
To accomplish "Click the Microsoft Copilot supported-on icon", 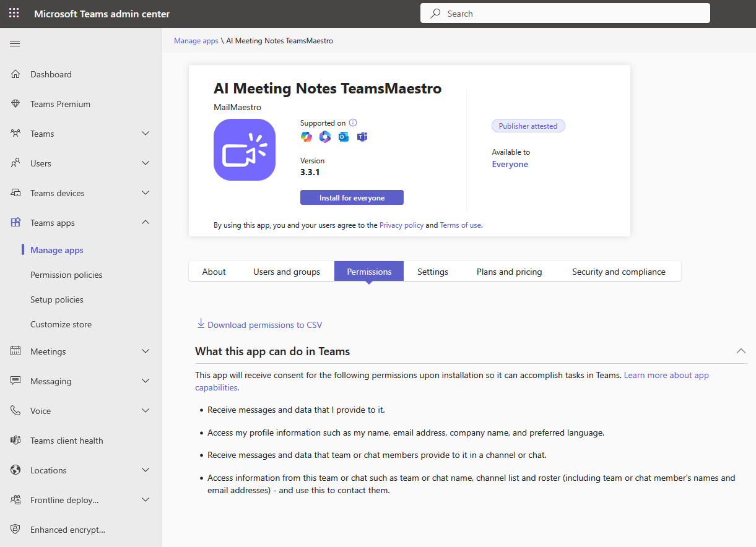I will tap(306, 137).
